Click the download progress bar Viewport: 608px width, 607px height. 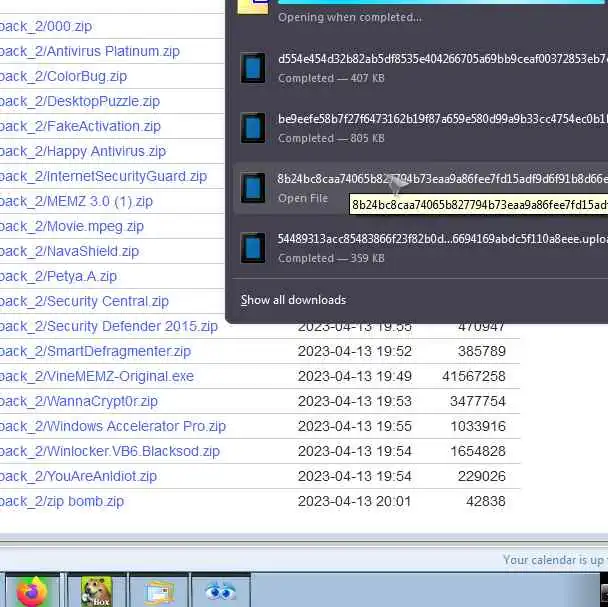[443, 2]
